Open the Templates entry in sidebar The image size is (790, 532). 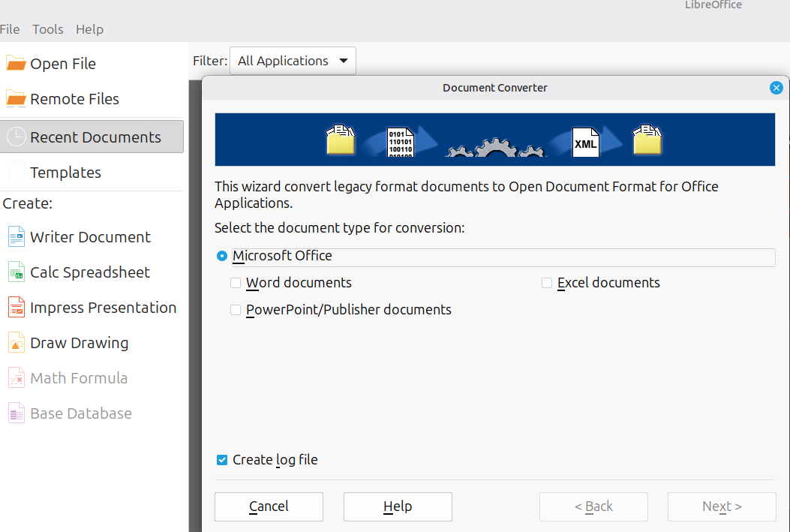[x=65, y=173]
